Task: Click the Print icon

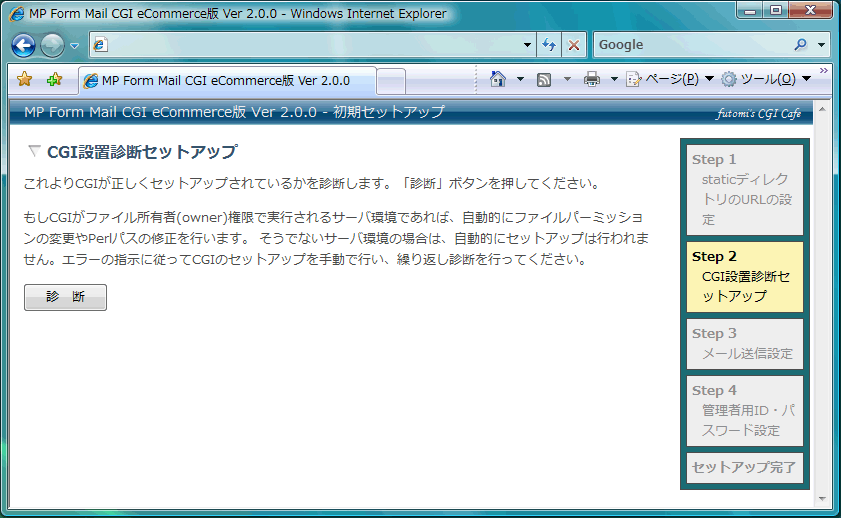Action: point(592,79)
